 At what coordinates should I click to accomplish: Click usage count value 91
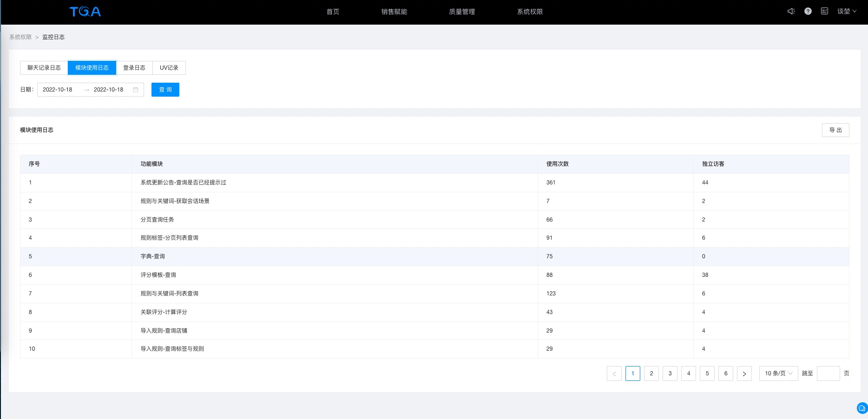[549, 238]
